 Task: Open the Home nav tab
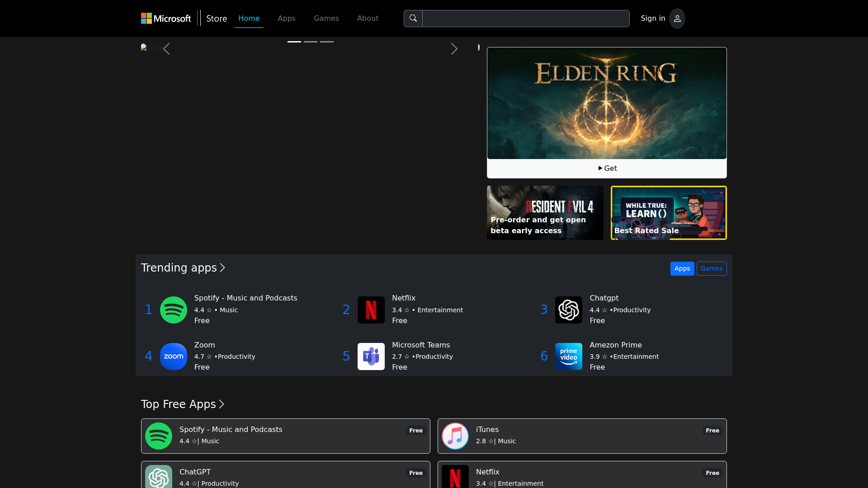pos(249,19)
